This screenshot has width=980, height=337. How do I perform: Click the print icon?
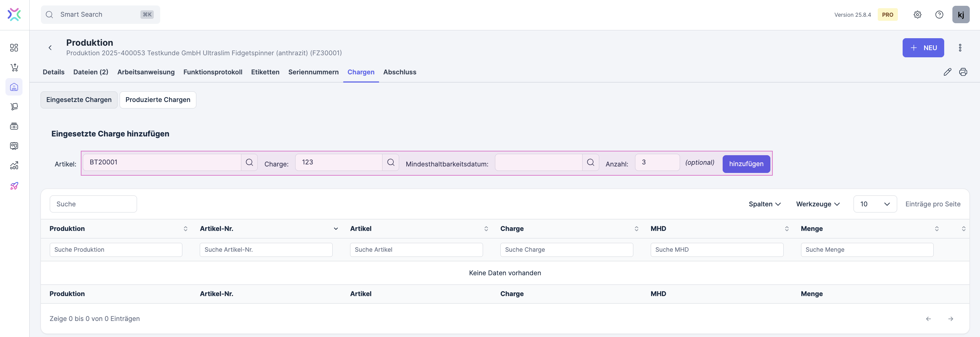(963, 72)
